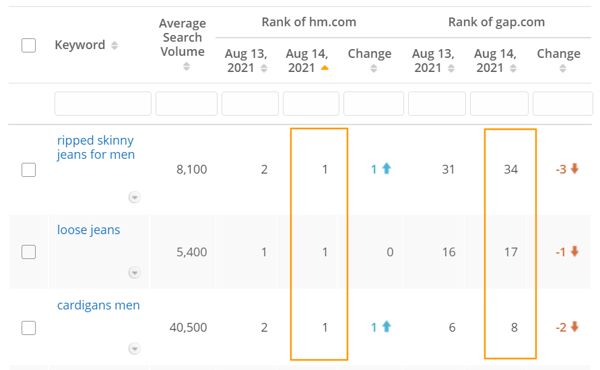The image size is (600, 370).
Task: Click gap.com Aug 14 filter field
Action: [499, 103]
